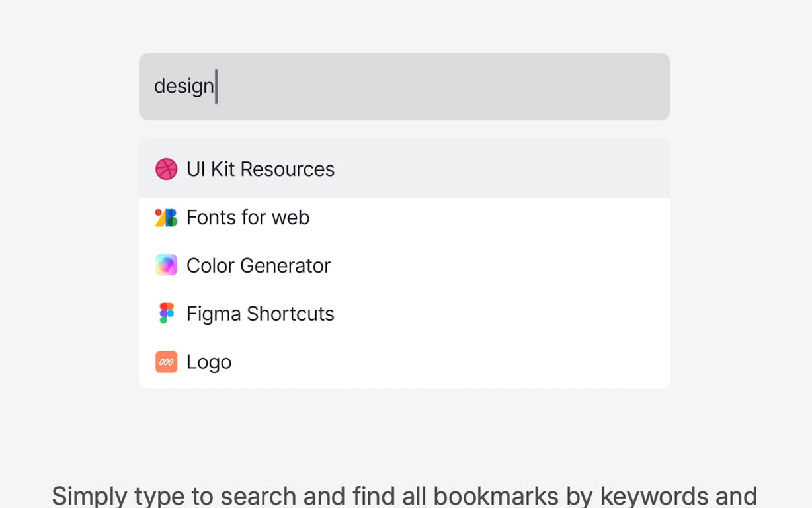812x508 pixels.
Task: Click the Google Fonts icon
Action: point(166,218)
